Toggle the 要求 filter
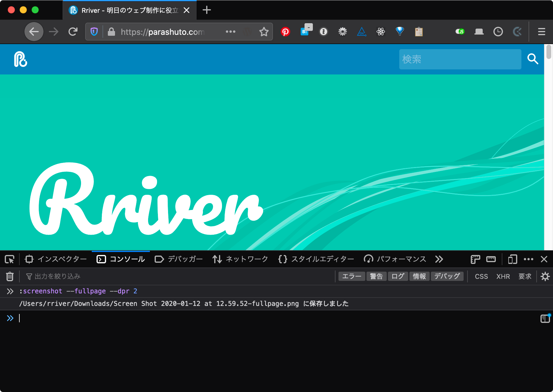Viewport: 553px width, 392px height. [x=525, y=276]
